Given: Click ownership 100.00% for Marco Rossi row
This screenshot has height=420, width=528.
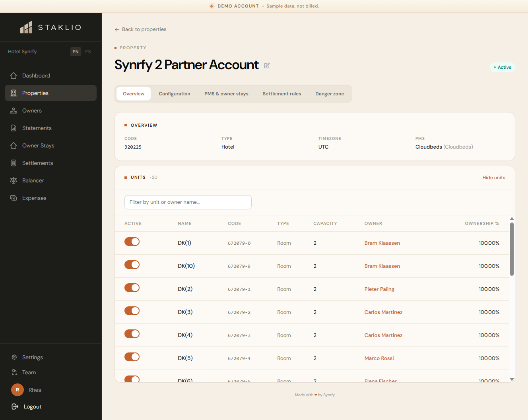Looking at the screenshot, I should click(x=489, y=358).
